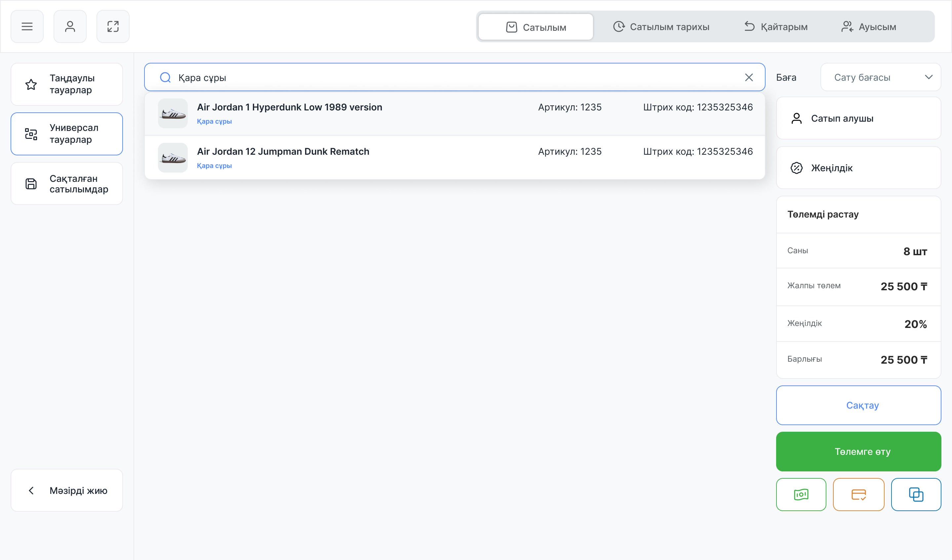Viewport: 952px width, 560px height.
Task: Click the shopping bag icon in Сатылым tab
Action: click(x=511, y=27)
